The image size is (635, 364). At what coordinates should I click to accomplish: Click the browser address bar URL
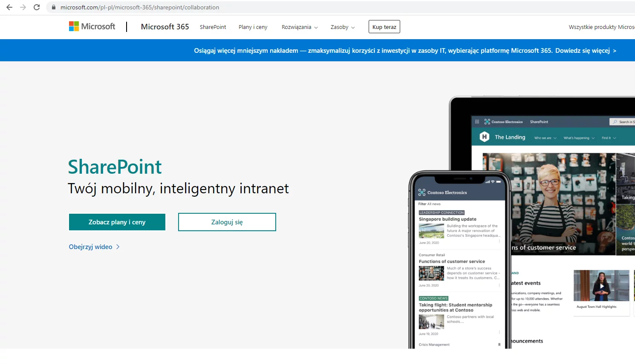pos(140,7)
